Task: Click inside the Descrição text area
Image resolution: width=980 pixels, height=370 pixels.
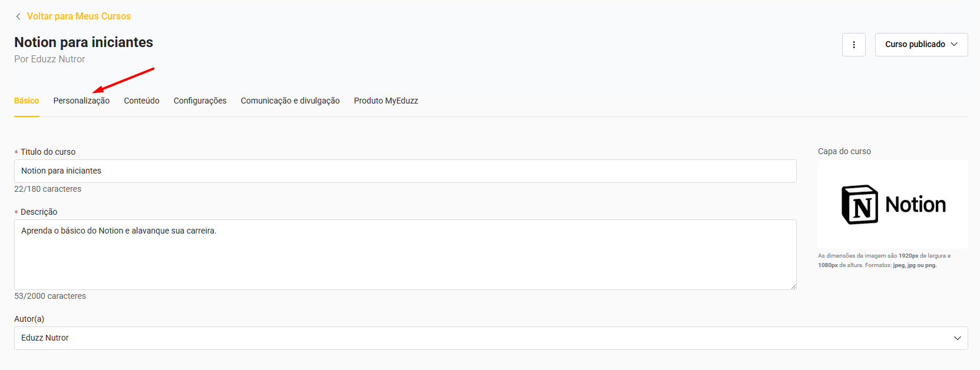Action: pyautogui.click(x=405, y=259)
